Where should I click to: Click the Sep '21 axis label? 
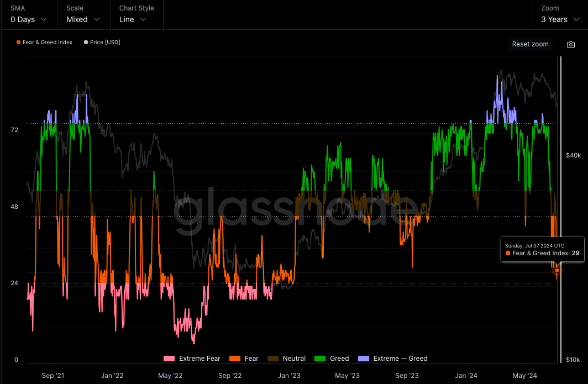point(53,375)
